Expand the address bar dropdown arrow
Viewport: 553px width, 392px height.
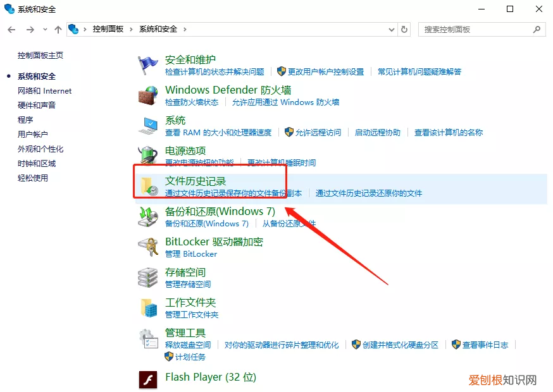pyautogui.click(x=392, y=29)
